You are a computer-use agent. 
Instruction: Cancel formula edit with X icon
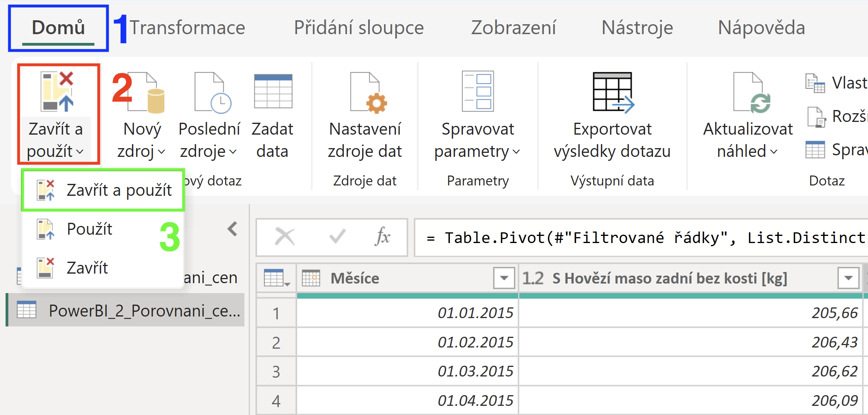coord(285,237)
